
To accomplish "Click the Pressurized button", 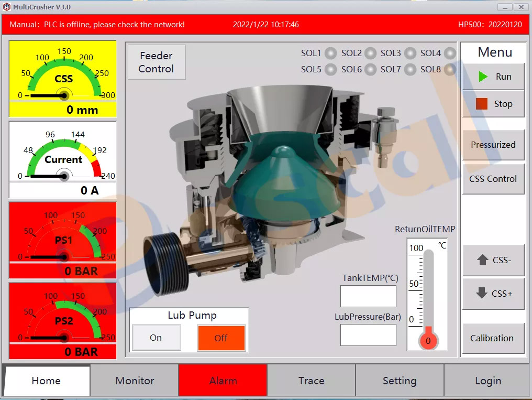I will (493, 145).
